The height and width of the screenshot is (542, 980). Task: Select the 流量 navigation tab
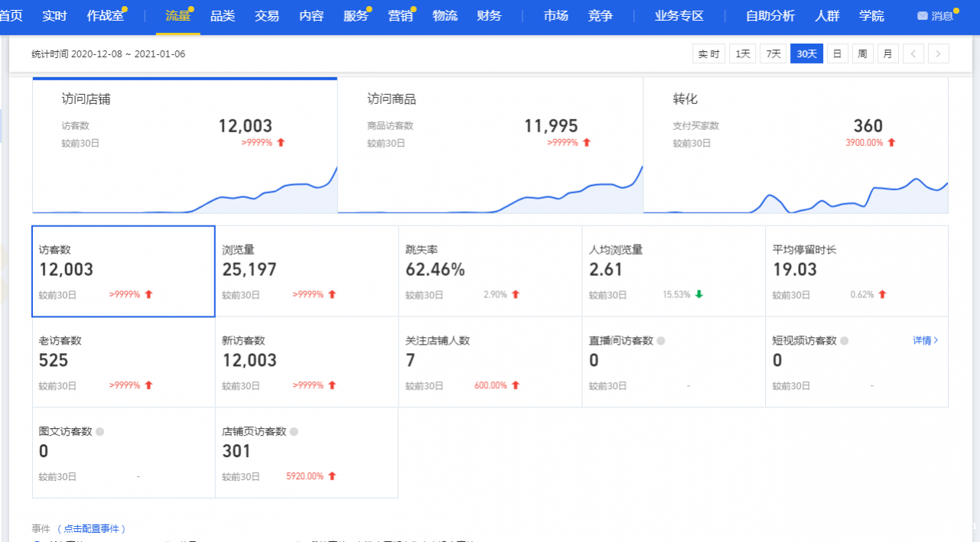(177, 16)
